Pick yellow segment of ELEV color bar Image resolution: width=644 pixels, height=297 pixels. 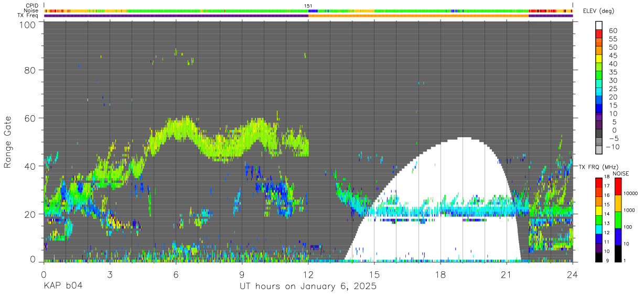pos(599,59)
